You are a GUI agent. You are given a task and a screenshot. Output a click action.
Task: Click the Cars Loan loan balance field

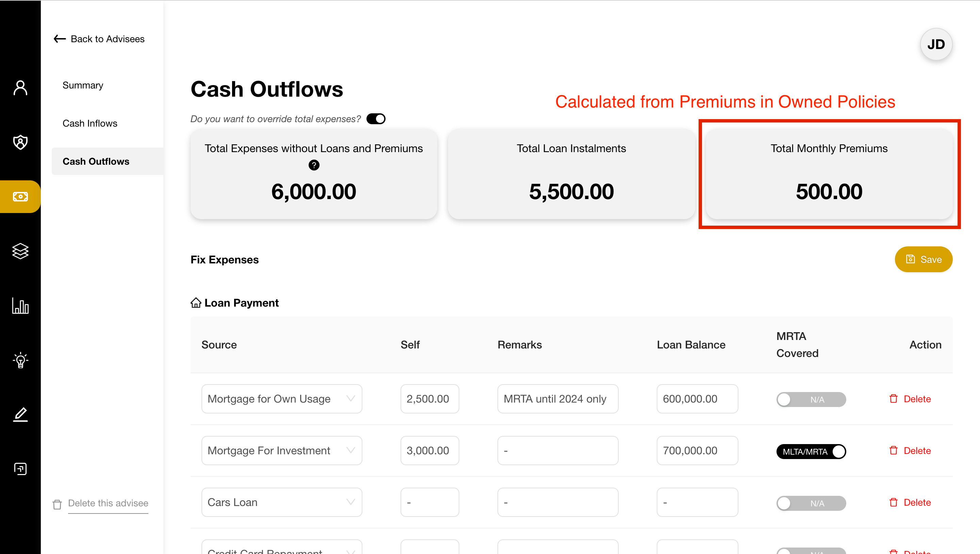point(697,502)
